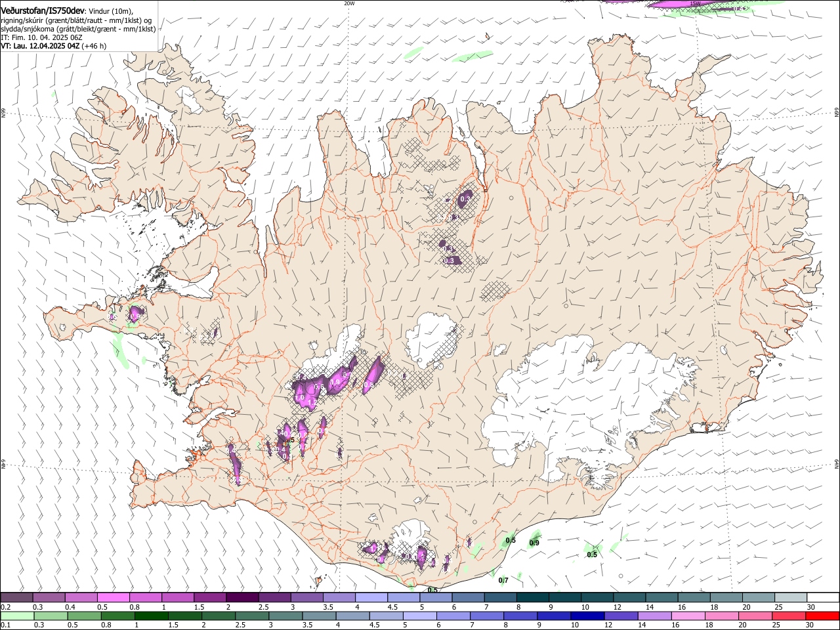Select the lower legend swatch labeled 0.8
The height and width of the screenshot is (630, 840).
117,616
